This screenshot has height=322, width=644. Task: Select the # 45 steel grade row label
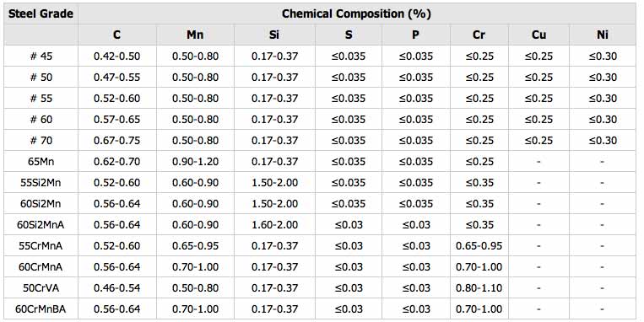(41, 56)
